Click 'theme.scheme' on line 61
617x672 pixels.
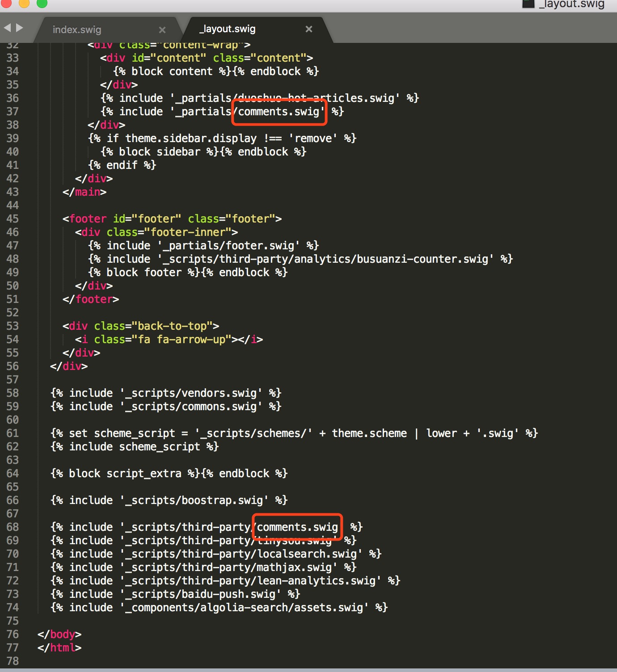(x=369, y=433)
